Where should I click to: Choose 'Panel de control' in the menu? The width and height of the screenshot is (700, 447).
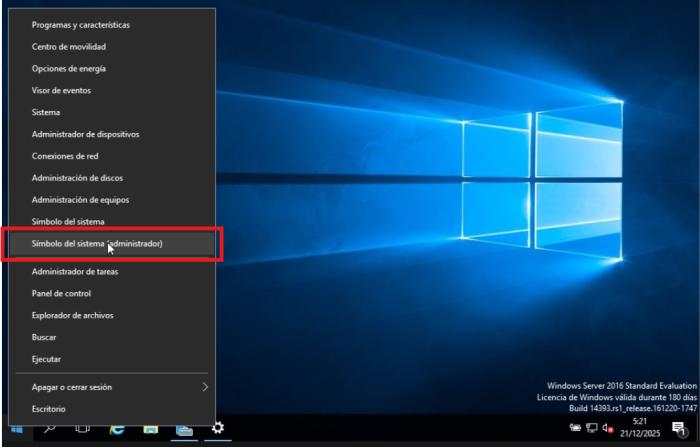coord(61,293)
